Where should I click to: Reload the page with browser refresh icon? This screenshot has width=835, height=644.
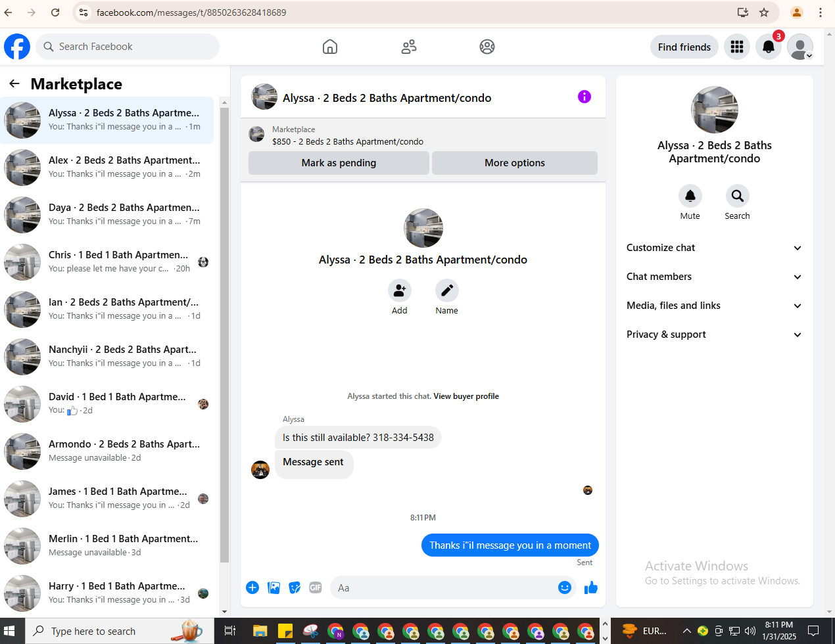point(55,12)
